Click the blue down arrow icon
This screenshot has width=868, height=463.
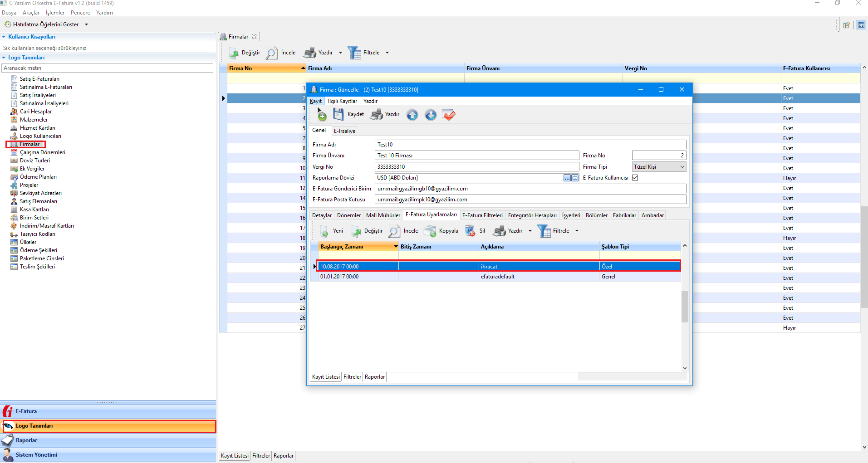coord(431,115)
